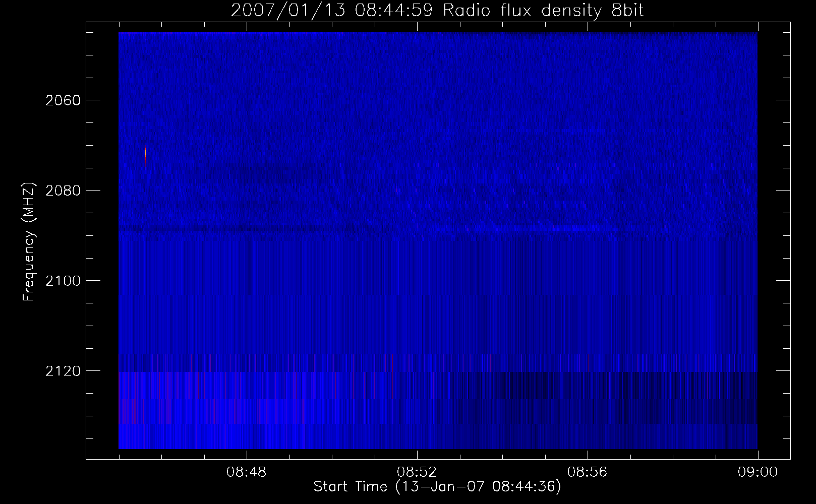Click the 2080 frequency tick label
The width and height of the screenshot is (816, 504).
63,191
